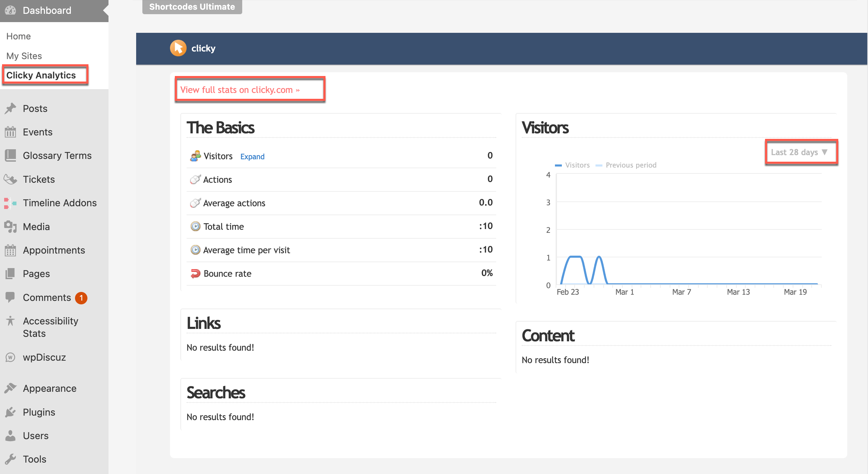Open the Glossary Terms menu

coord(57,155)
